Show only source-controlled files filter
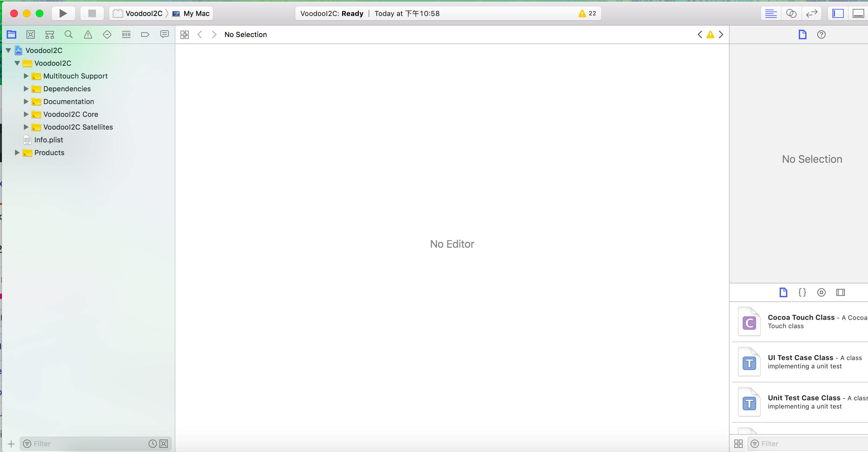The width and height of the screenshot is (868, 452). pos(164,444)
